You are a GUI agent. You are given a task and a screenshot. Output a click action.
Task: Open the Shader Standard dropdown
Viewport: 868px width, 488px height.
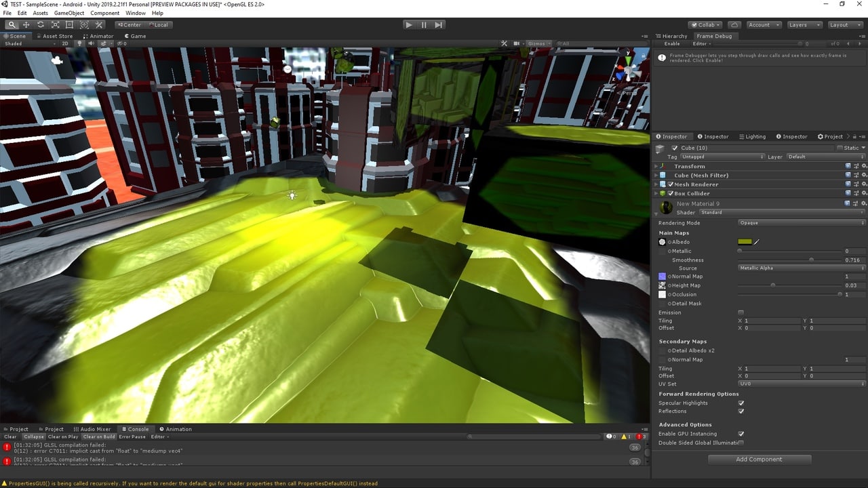pyautogui.click(x=783, y=212)
